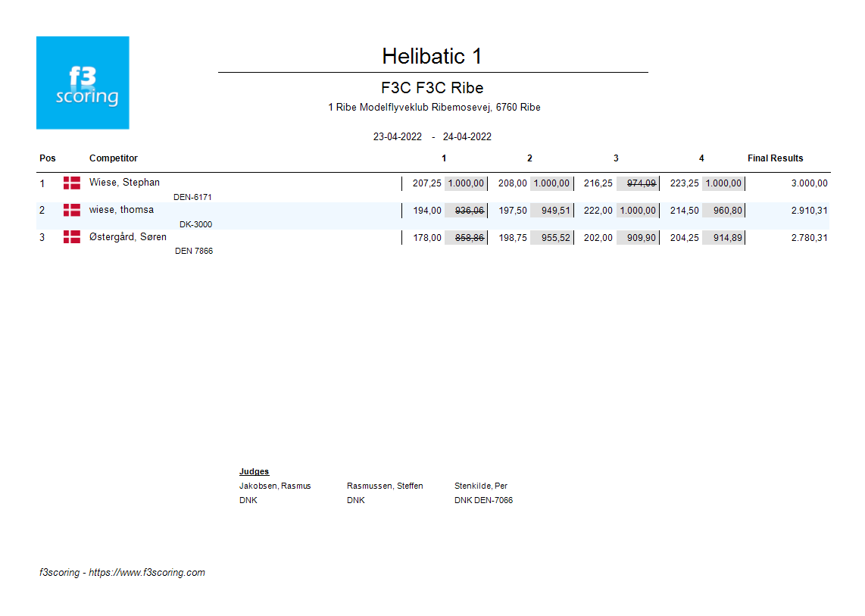Select the Helibatic 1 title
This screenshot has height=616, width=865.
point(432,56)
